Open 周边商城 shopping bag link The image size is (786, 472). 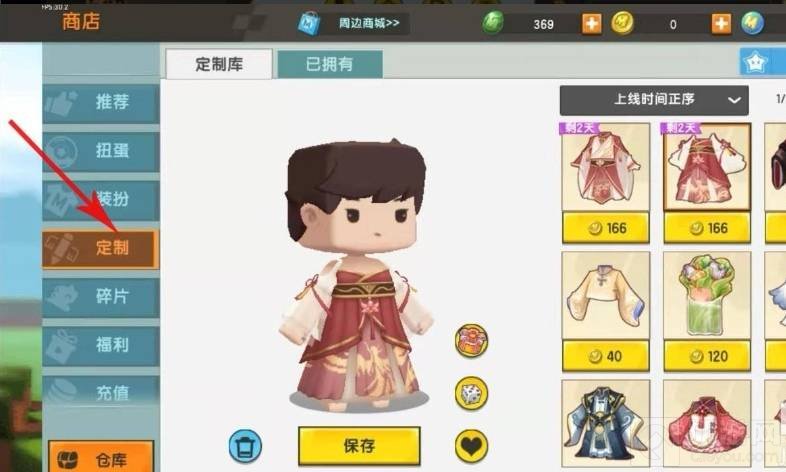coord(352,23)
